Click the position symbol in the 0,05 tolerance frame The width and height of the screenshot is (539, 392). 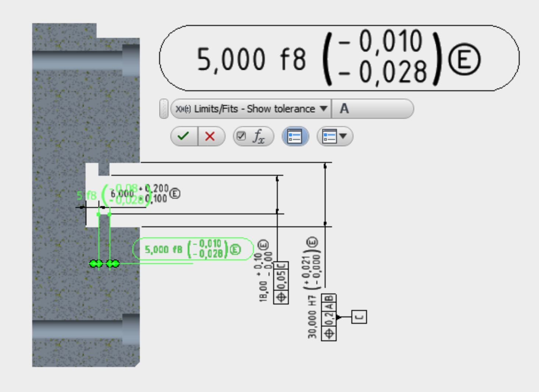(x=281, y=298)
